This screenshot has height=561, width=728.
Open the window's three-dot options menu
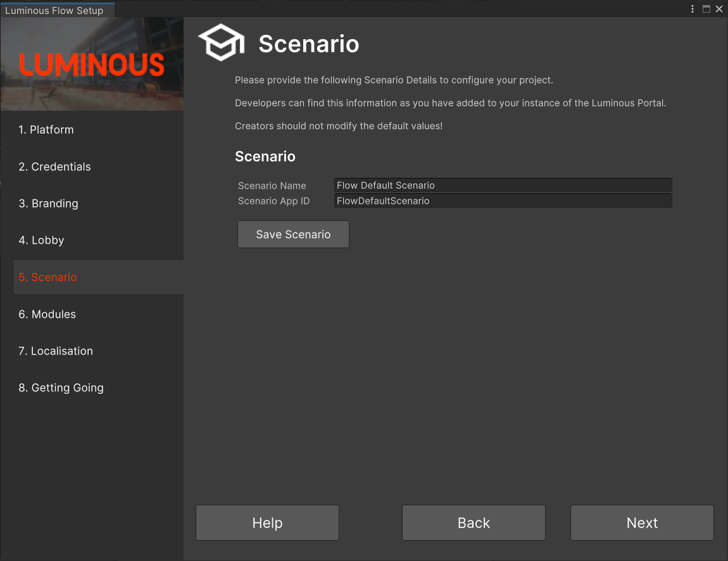pos(693,9)
